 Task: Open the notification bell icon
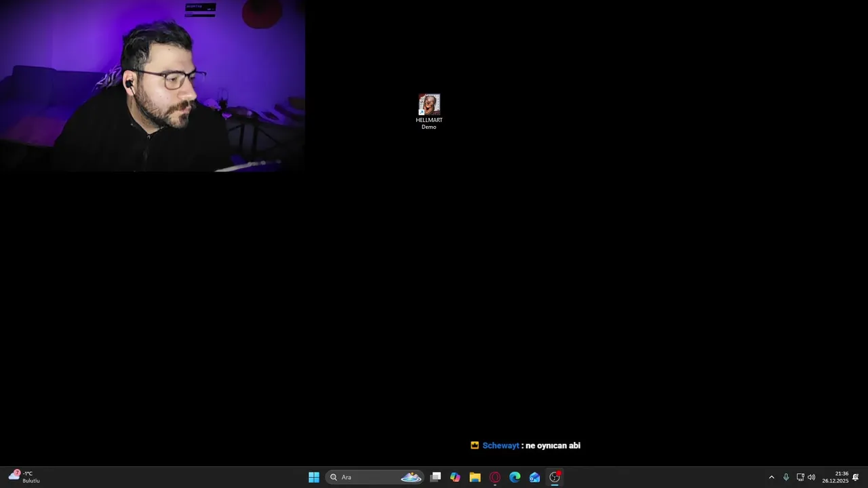coord(856,477)
